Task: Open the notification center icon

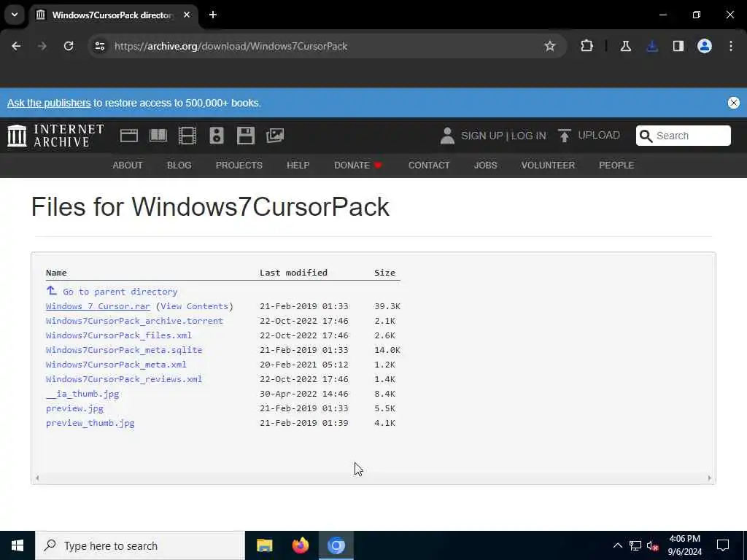Action: [x=723, y=545]
